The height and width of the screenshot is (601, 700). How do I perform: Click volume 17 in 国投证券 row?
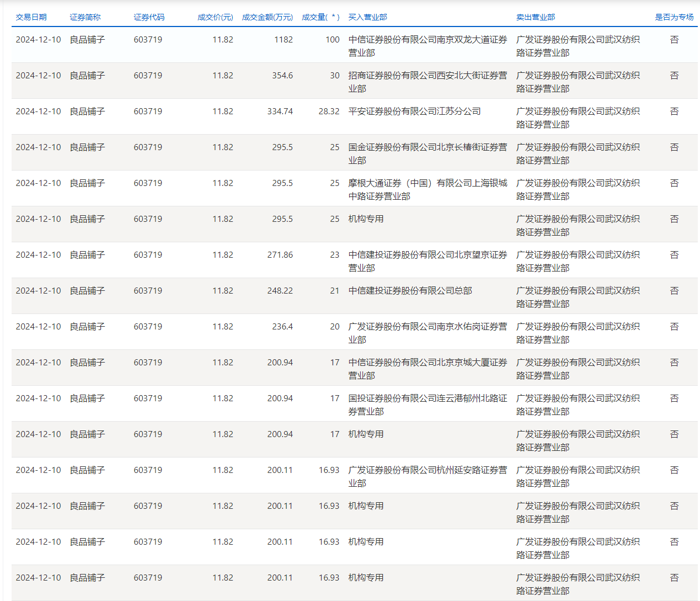335,398
